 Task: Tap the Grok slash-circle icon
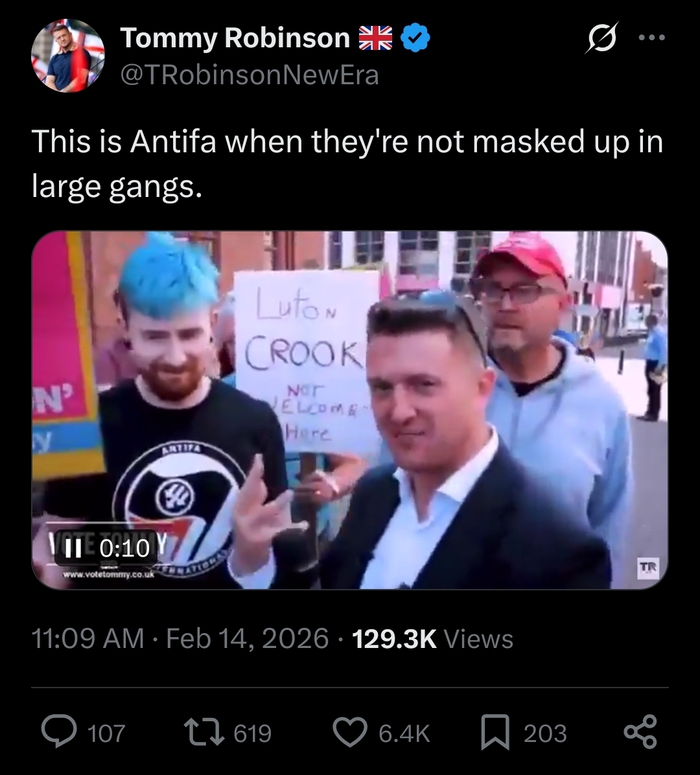[x=601, y=37]
